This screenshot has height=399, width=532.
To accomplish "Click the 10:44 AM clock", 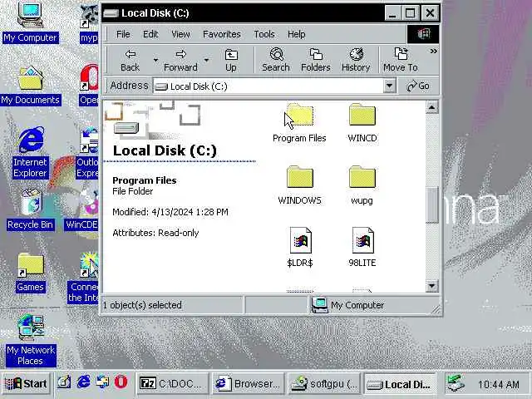I will [x=499, y=384].
